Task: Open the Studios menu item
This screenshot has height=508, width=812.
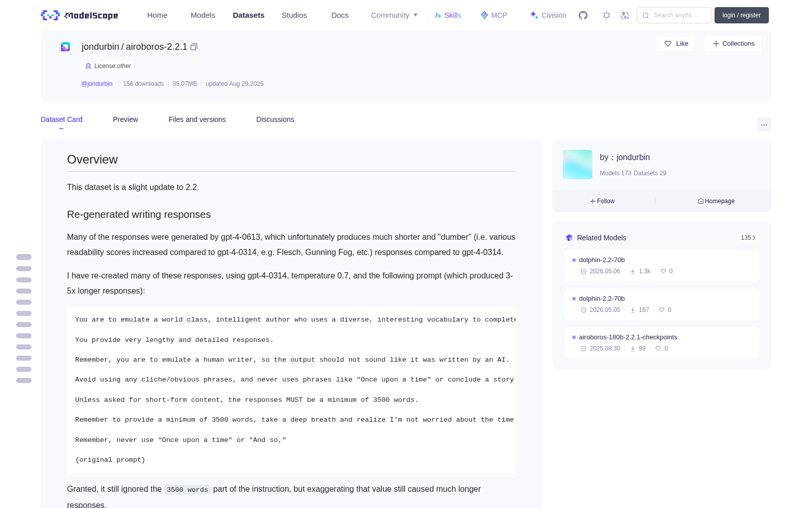Action: pyautogui.click(x=294, y=15)
